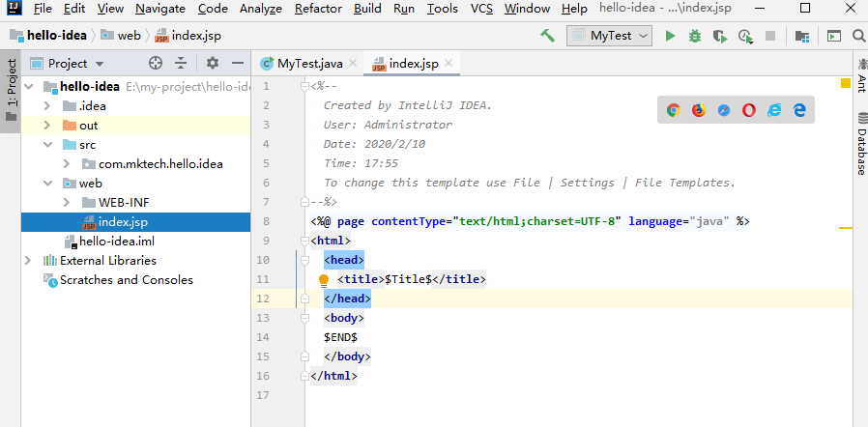
Task: Click the yellow lightbulb intention icon
Action: click(324, 280)
